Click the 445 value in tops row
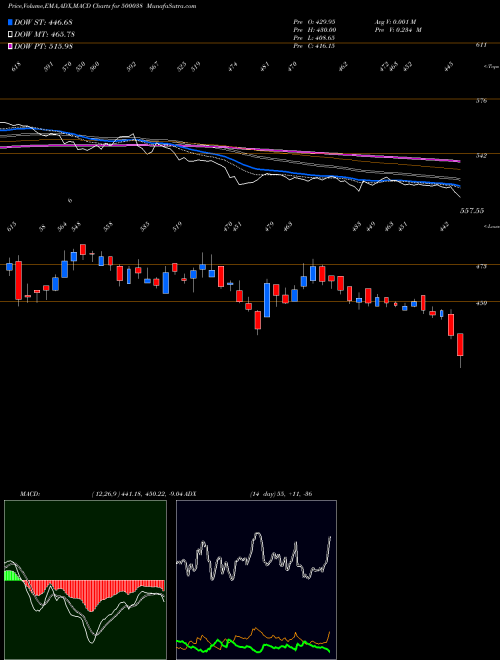 tap(449, 66)
